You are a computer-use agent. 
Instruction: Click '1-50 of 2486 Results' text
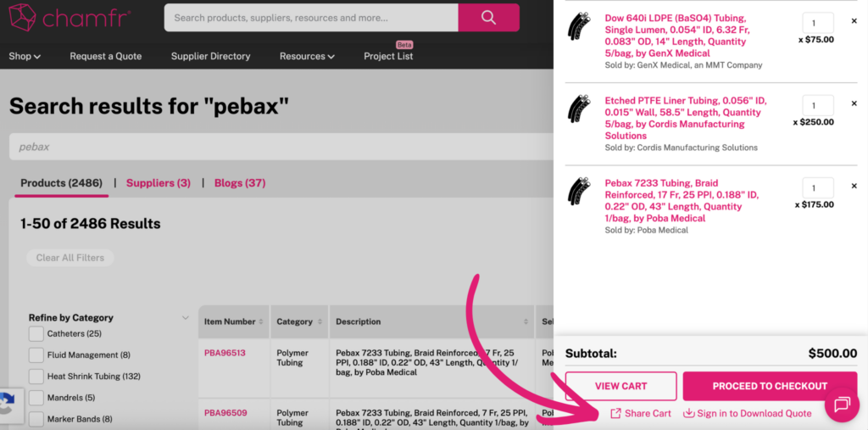click(90, 224)
